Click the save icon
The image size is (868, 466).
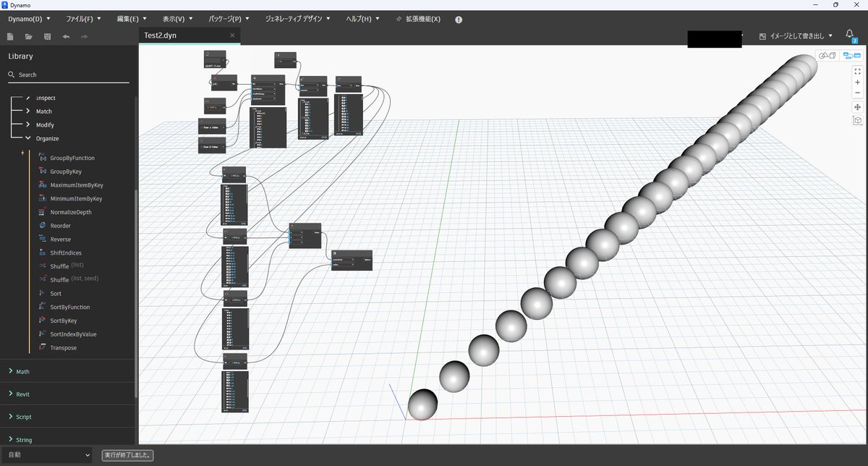(x=46, y=36)
